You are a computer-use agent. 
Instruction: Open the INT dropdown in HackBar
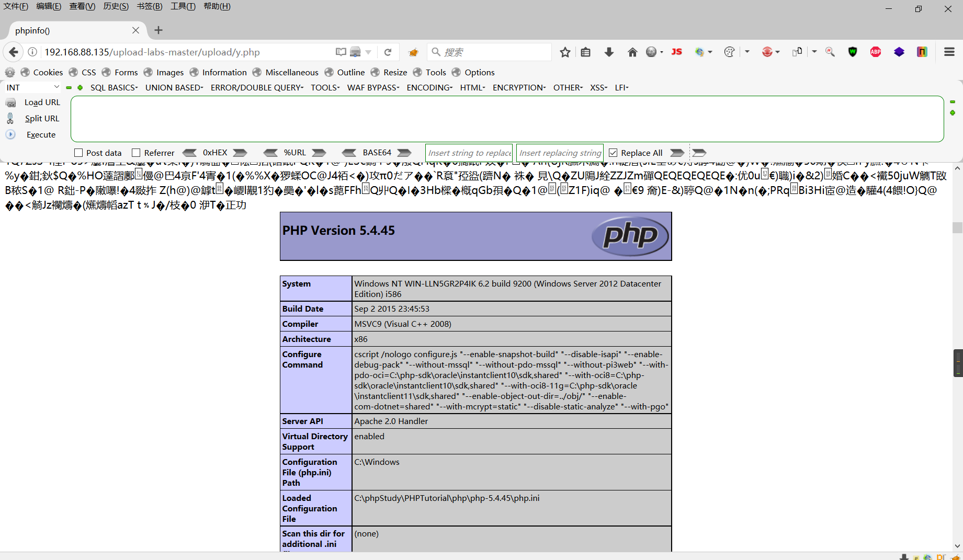click(x=32, y=87)
